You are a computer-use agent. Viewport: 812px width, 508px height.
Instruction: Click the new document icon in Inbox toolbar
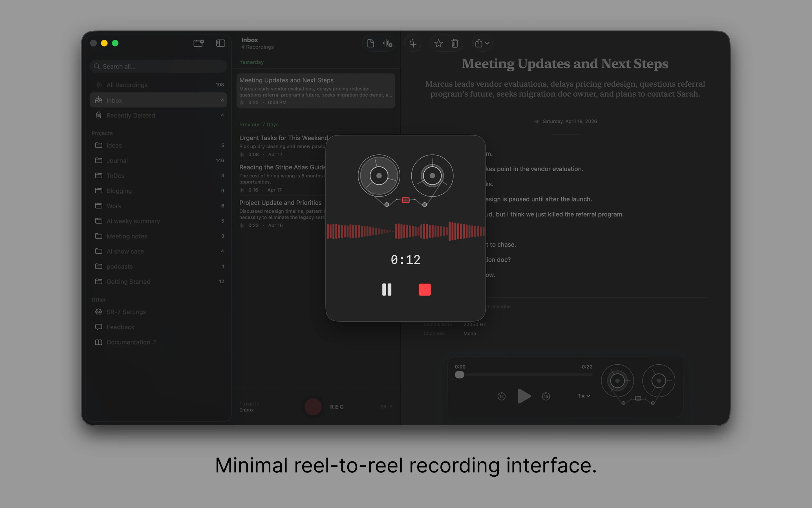click(x=371, y=43)
